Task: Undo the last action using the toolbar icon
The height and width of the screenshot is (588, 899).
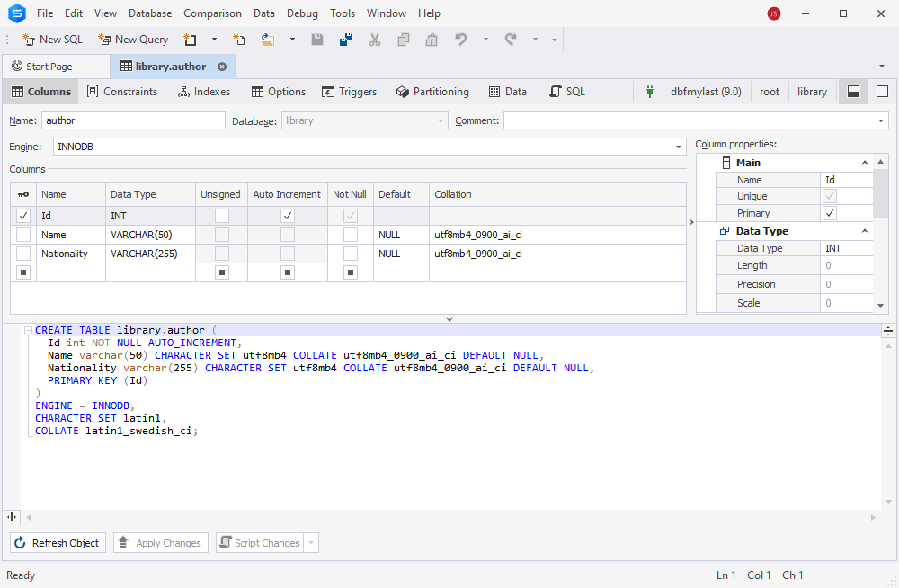Action: pos(459,40)
